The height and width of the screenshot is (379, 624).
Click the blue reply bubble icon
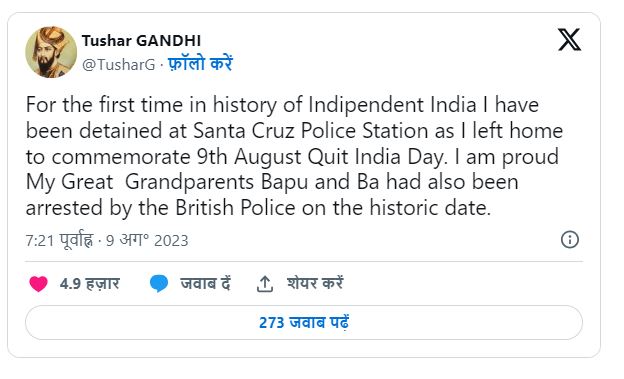[x=159, y=284]
